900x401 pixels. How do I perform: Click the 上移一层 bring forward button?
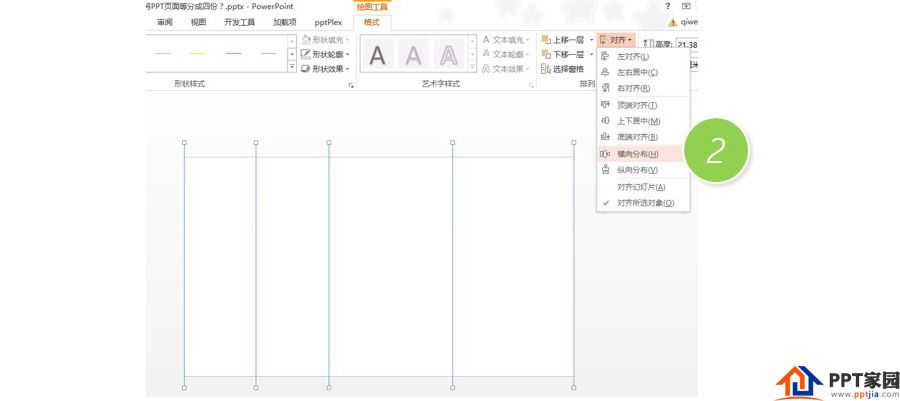click(562, 40)
